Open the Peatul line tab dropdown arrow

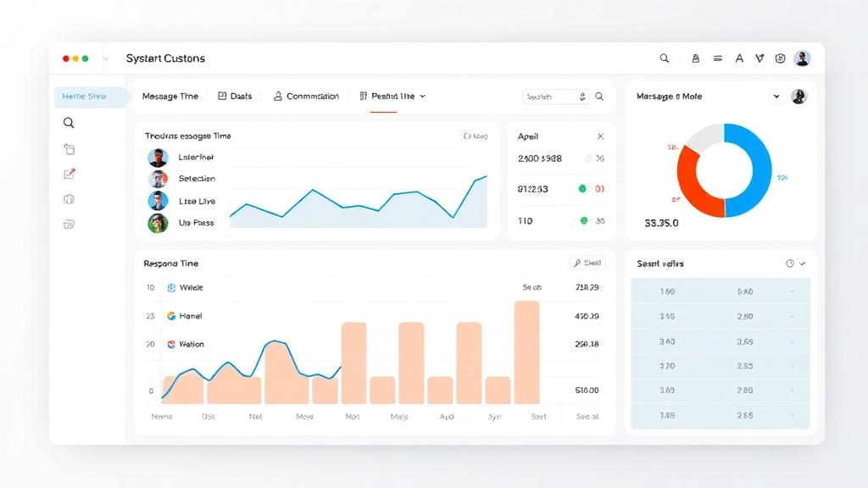422,97
